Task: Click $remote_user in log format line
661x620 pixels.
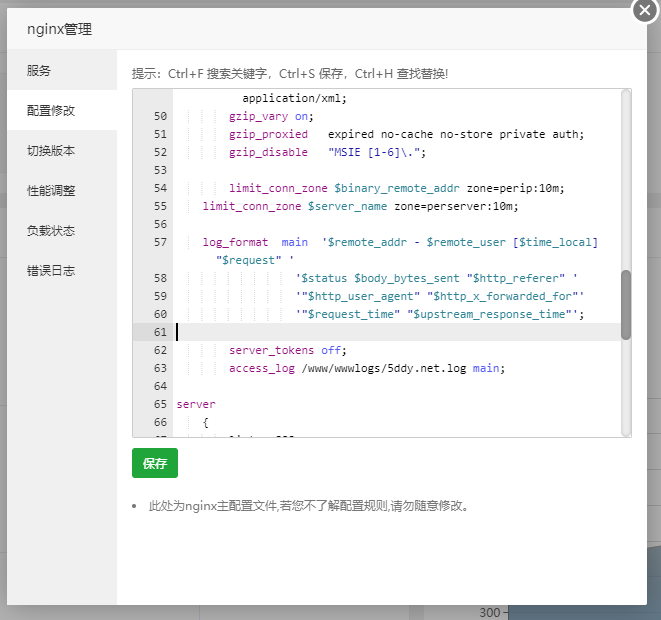Action: click(466, 242)
